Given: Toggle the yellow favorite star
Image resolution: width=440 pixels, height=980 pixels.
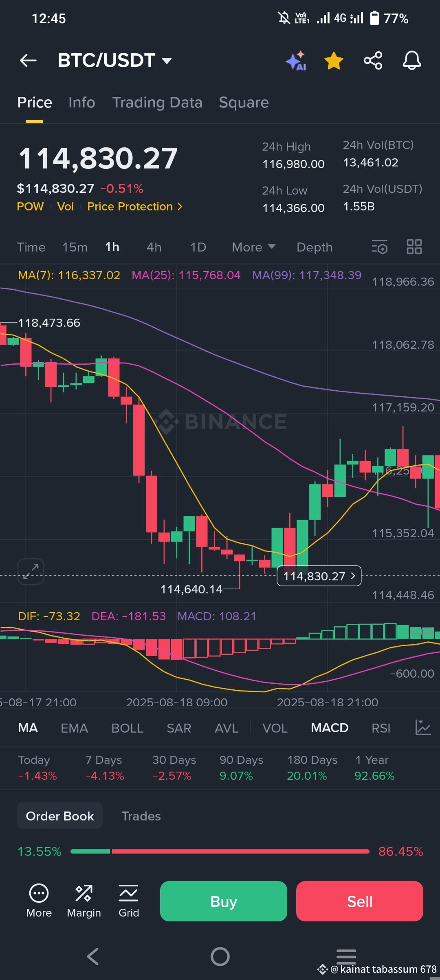Looking at the screenshot, I should coord(334,61).
